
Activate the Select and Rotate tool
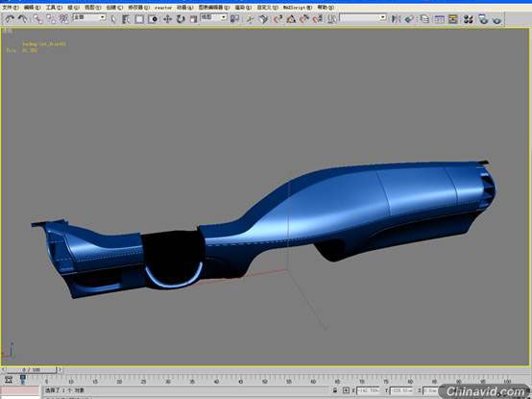tap(181, 19)
